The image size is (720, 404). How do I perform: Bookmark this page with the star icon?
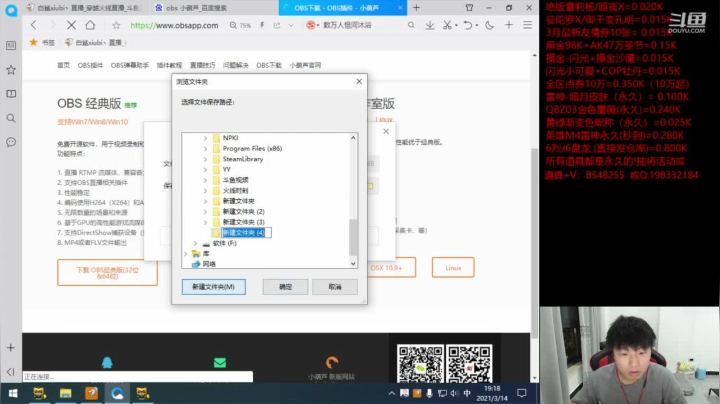click(116, 25)
